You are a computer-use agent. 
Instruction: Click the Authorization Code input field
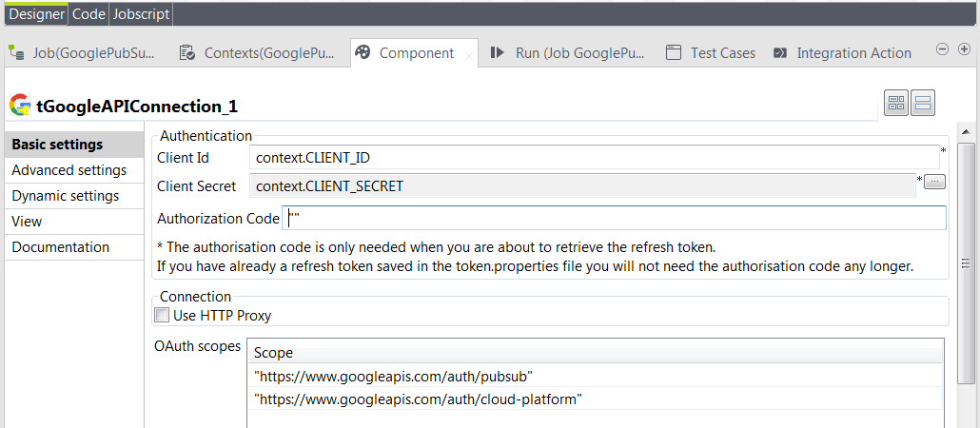point(614,218)
